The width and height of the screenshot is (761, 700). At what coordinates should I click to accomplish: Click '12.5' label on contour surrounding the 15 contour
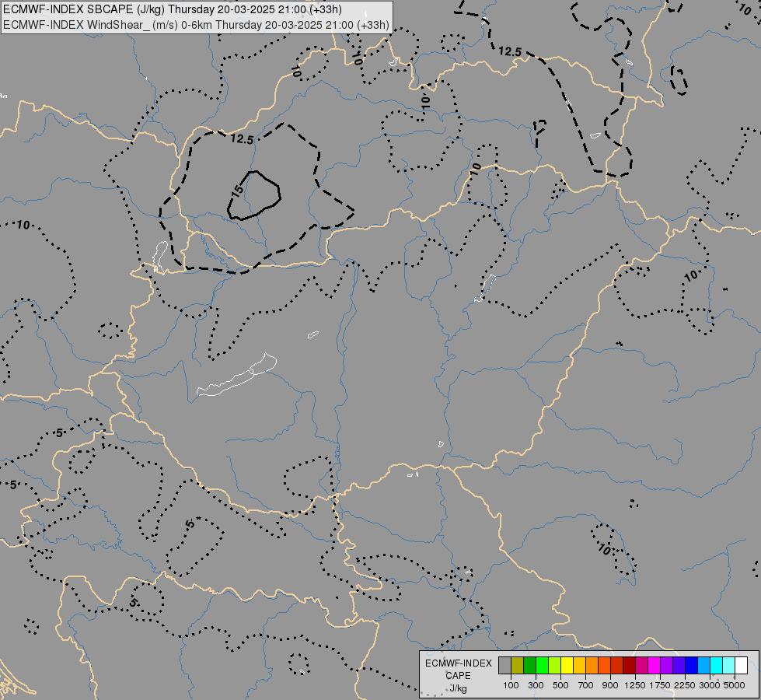point(242,139)
